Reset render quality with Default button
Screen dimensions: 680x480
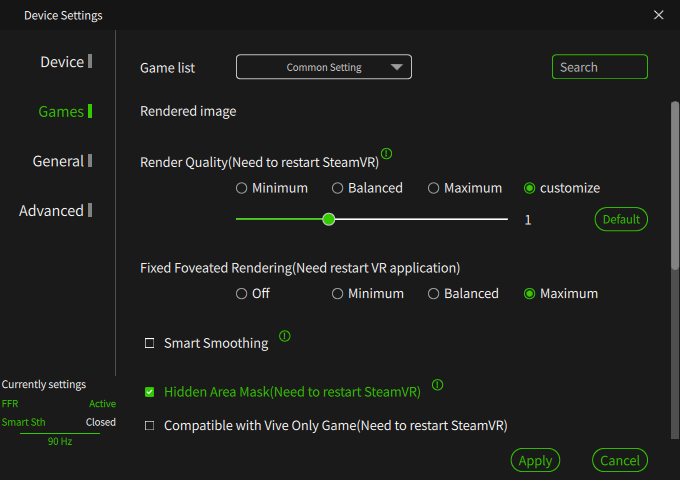[x=621, y=219]
